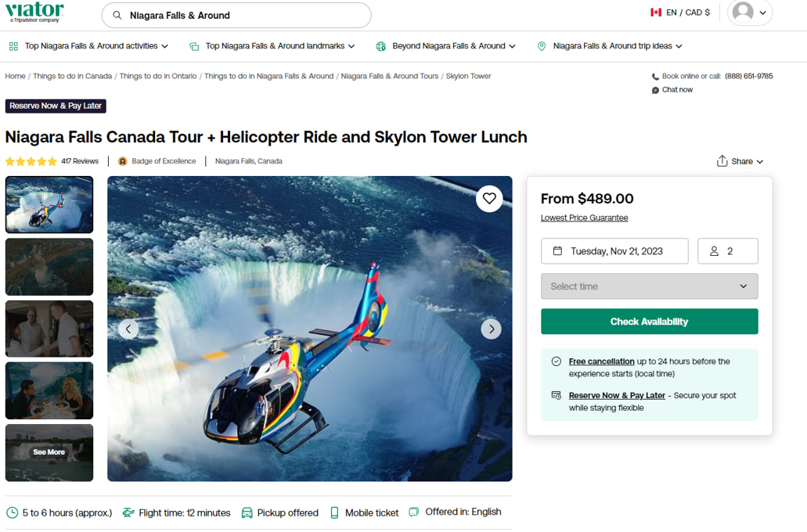Save tour with the heart icon
Image resolution: width=807 pixels, height=532 pixels.
click(489, 198)
